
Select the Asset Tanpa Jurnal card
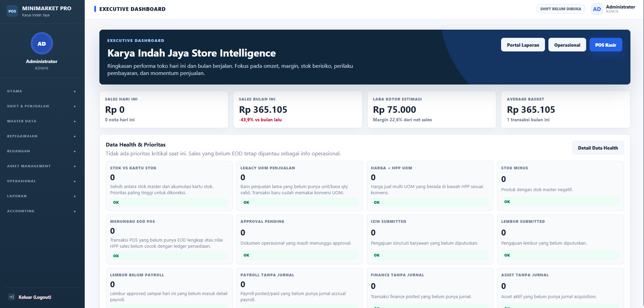tap(560, 288)
